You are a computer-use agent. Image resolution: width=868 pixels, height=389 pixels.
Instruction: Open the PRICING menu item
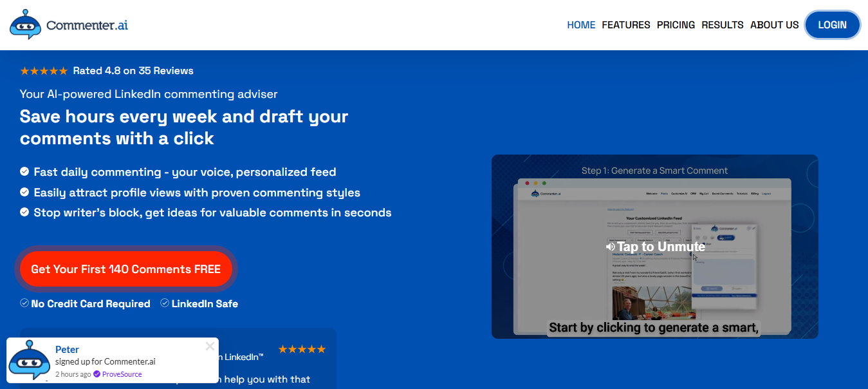pyautogui.click(x=676, y=25)
